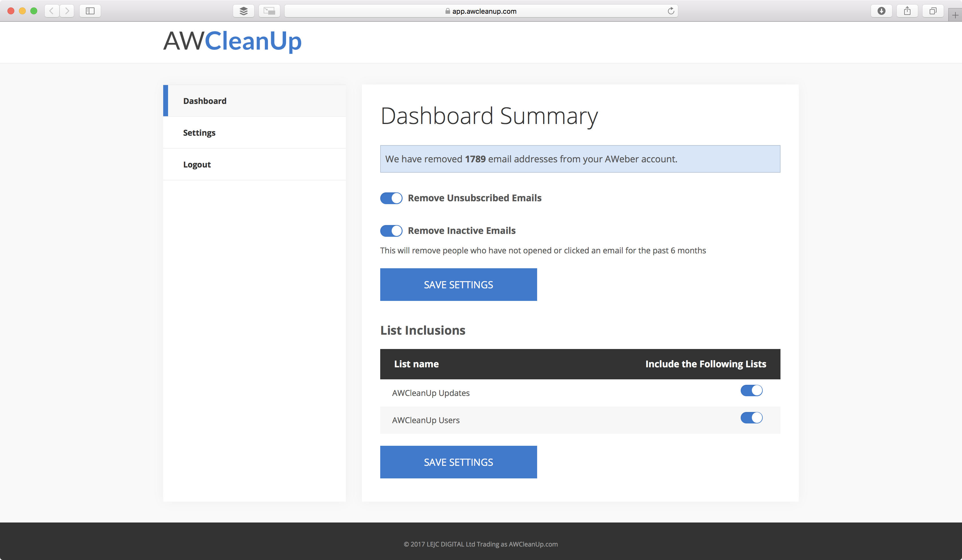Click the picture-in-picture extension icon

tap(269, 11)
